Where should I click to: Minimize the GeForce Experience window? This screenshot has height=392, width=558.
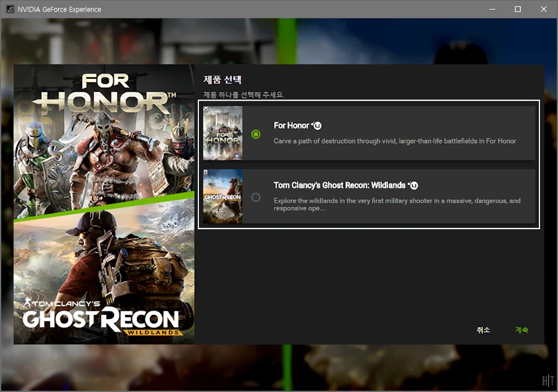(492, 9)
